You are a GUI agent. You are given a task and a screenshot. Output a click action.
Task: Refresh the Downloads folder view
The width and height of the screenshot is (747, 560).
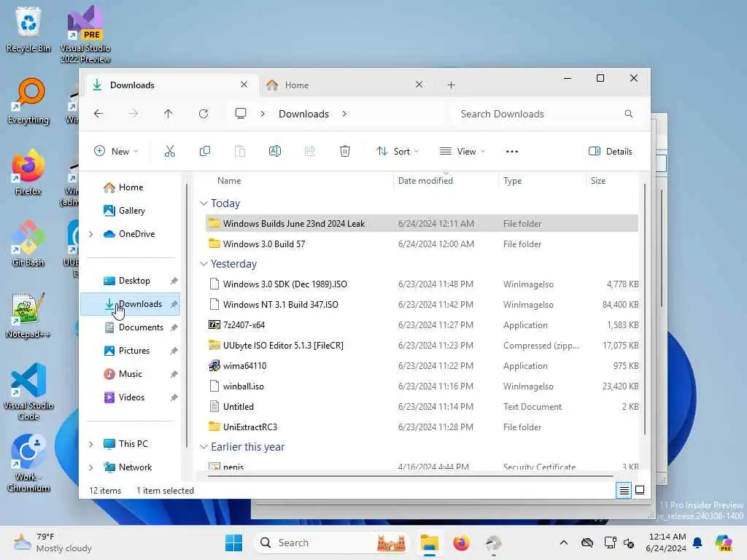[x=204, y=114]
